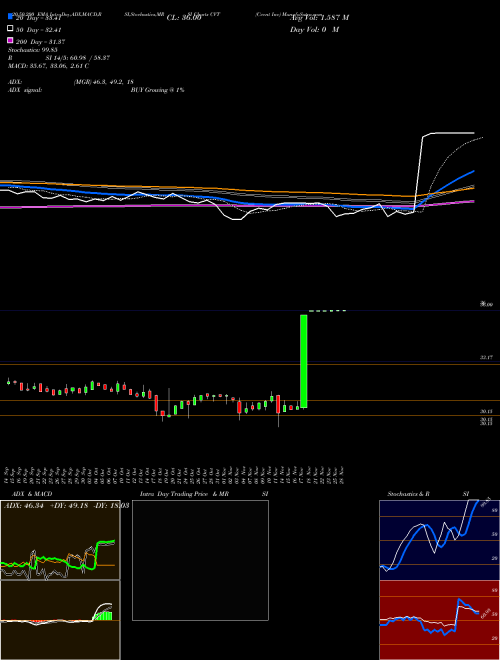Click the 'Avg Vol: 1.587 M' label
This screenshot has height=660, width=500.
click(x=319, y=18)
